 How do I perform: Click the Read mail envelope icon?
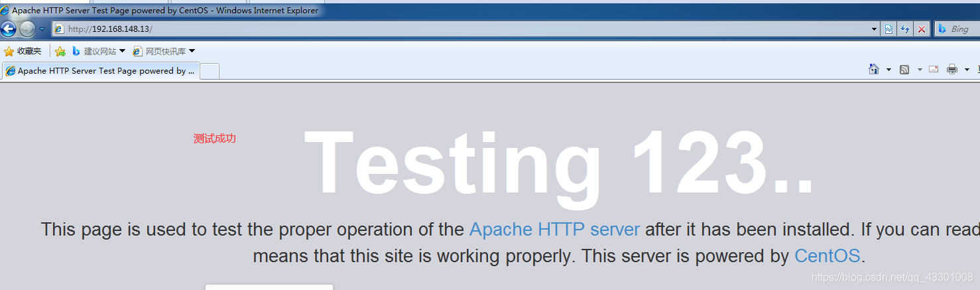click(934, 69)
